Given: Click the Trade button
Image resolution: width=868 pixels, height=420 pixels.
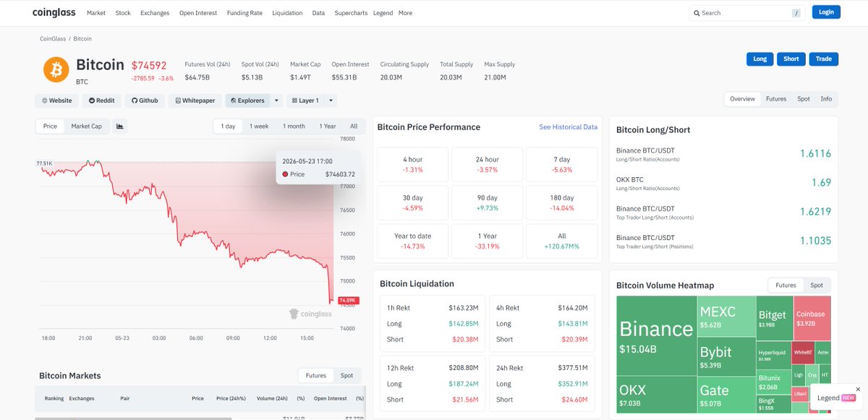Looking at the screenshot, I should click(824, 59).
